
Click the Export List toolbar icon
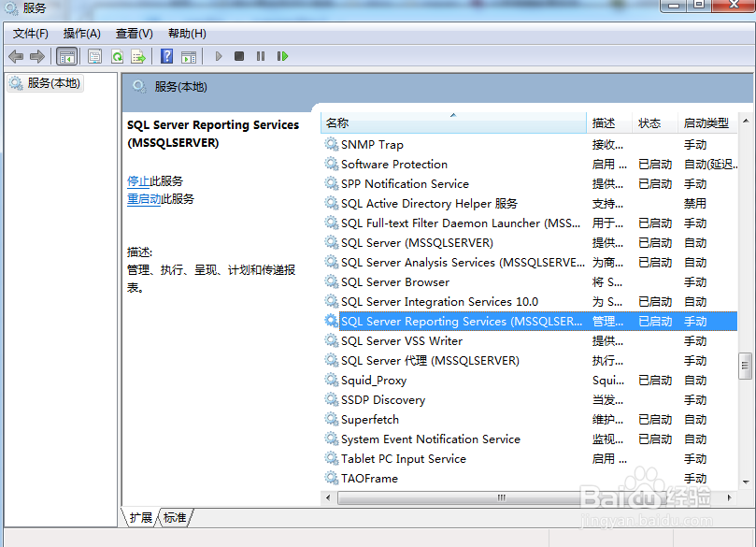pos(138,56)
